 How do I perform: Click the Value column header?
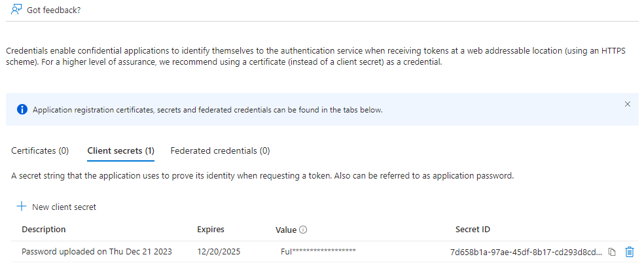tap(286, 230)
